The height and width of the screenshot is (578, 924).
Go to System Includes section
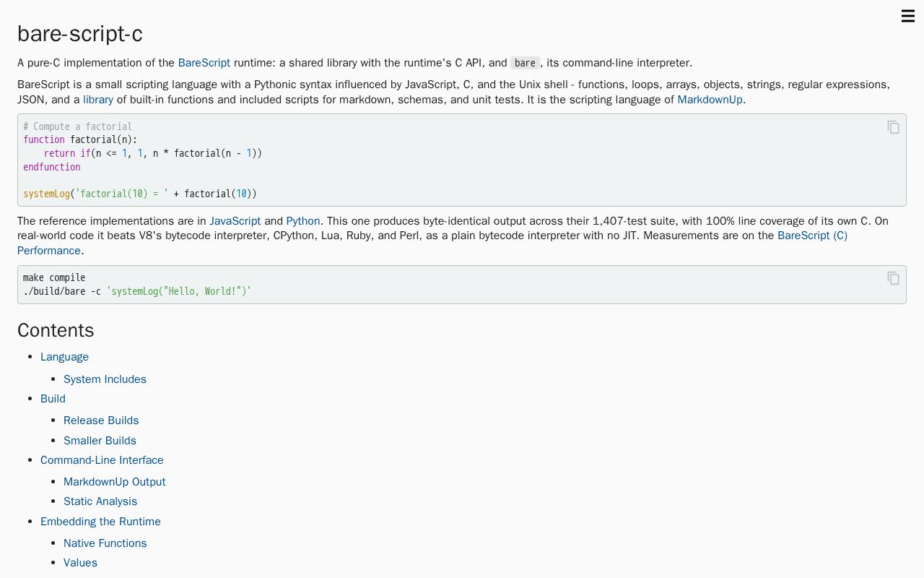coord(105,379)
